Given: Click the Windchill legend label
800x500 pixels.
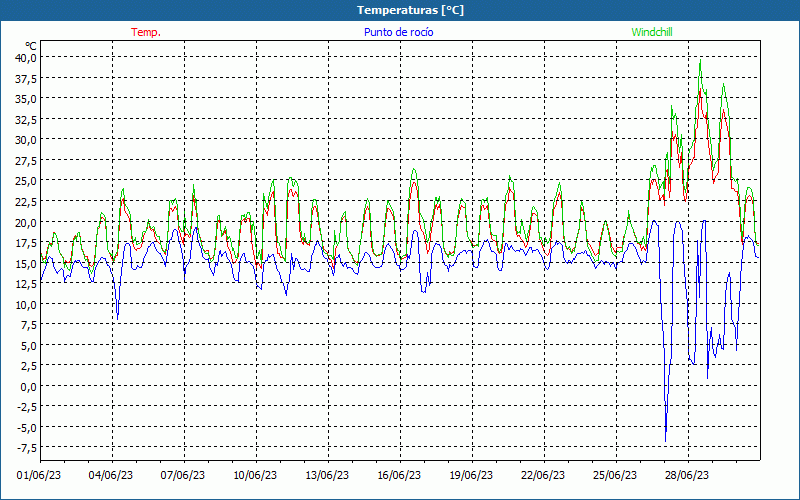Looking at the screenshot, I should pos(652,32).
